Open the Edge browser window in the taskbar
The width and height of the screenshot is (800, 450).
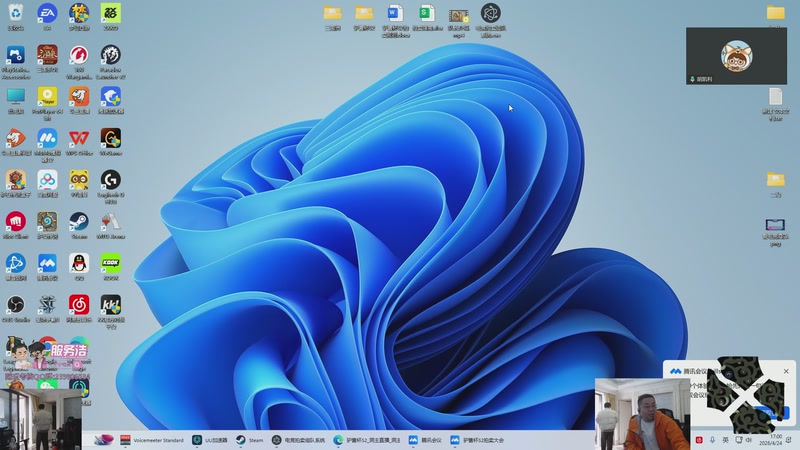pyautogui.click(x=367, y=440)
